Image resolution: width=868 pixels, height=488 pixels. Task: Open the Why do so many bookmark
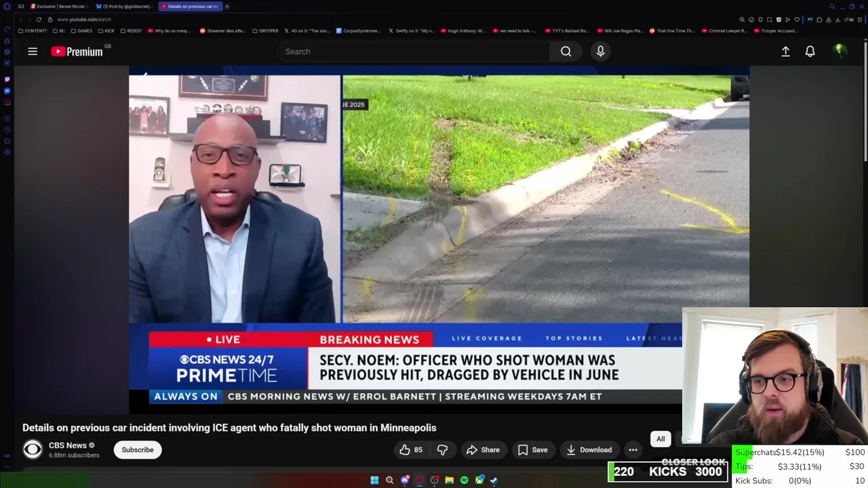point(168,30)
